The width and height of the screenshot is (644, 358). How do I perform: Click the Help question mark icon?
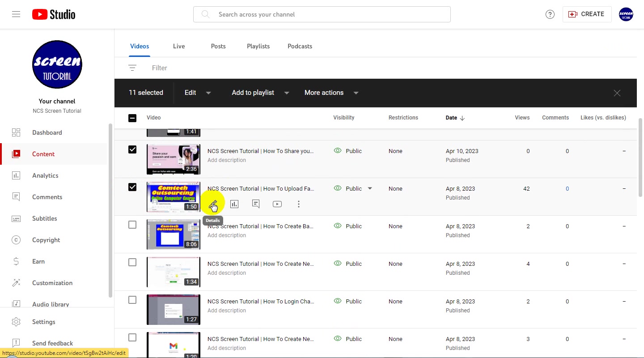(550, 14)
